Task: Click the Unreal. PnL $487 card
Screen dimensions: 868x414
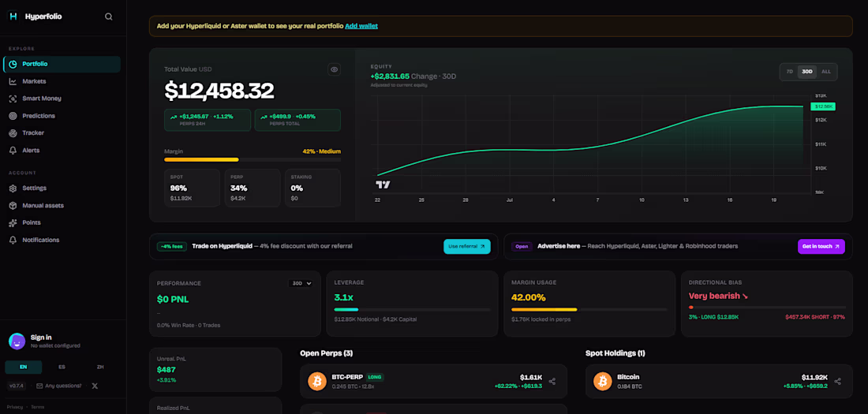Action: (215, 370)
